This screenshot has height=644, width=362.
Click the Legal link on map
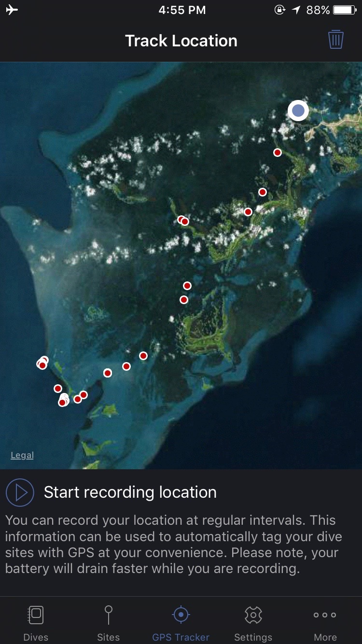point(22,455)
